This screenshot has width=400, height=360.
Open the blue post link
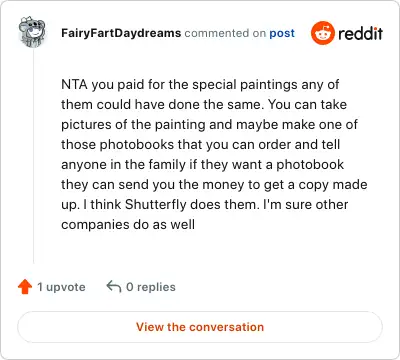click(282, 33)
